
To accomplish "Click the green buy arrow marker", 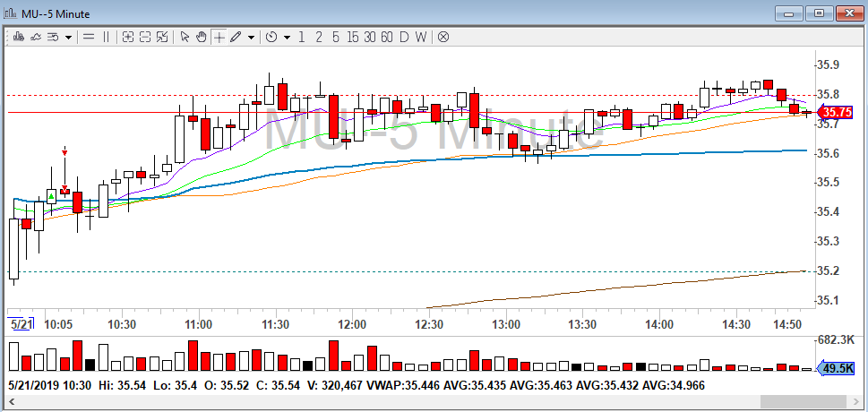I will pos(51,196).
